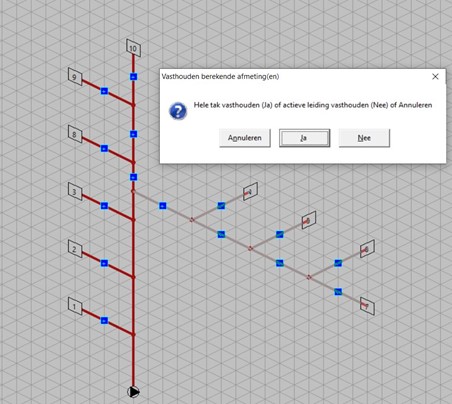
Task: Click the Nee button in the dialog
Action: tap(364, 138)
